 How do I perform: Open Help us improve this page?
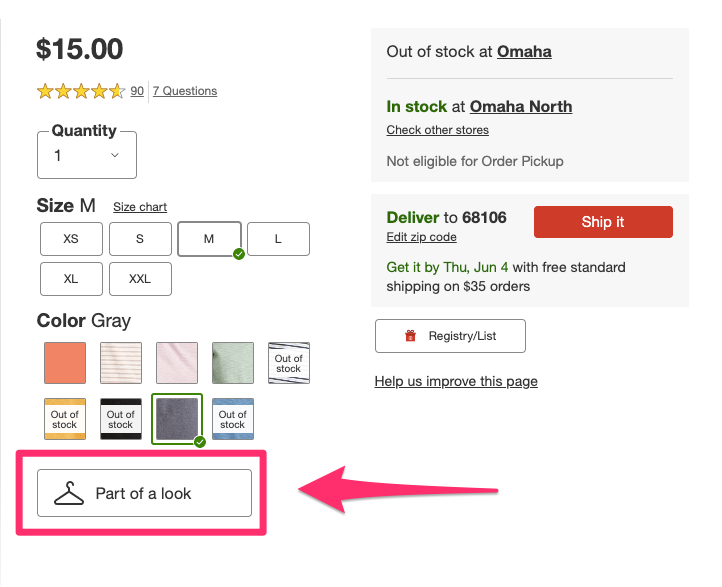point(456,381)
